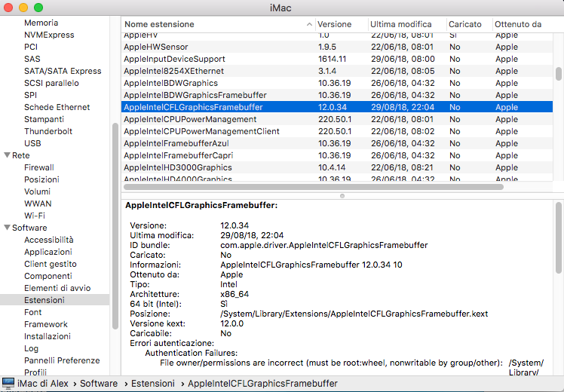Viewport: 564px width, 392px height.
Task: Click the Posizione kext path value
Action: pyautogui.click(x=354, y=314)
